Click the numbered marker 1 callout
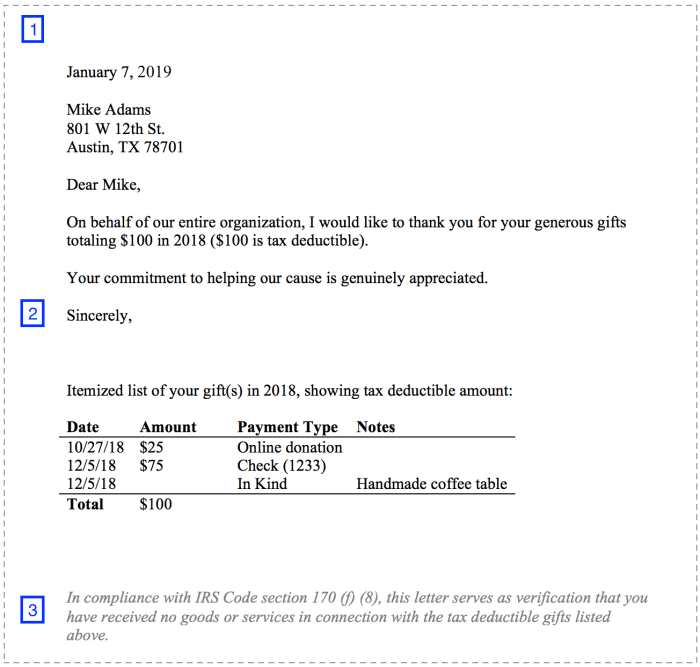Screen dimensions: 700x667 (x=33, y=30)
